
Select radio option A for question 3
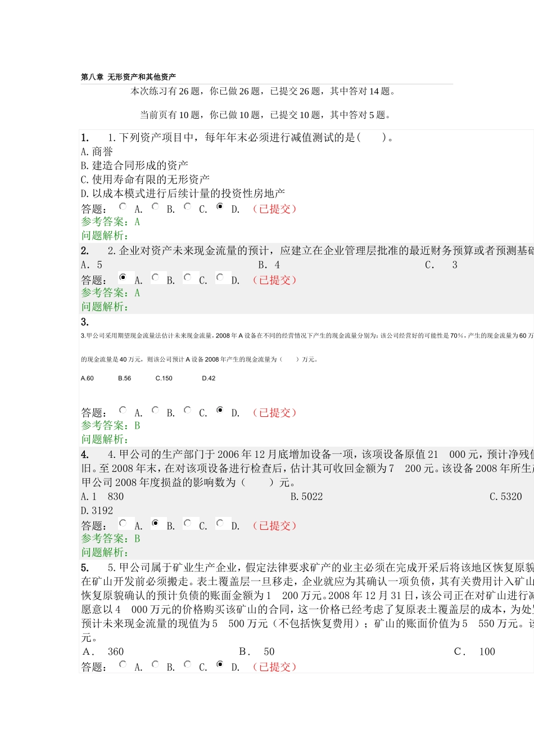pos(123,410)
